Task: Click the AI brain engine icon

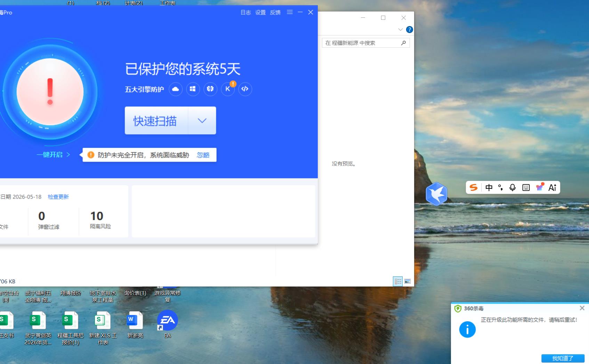Action: point(210,89)
